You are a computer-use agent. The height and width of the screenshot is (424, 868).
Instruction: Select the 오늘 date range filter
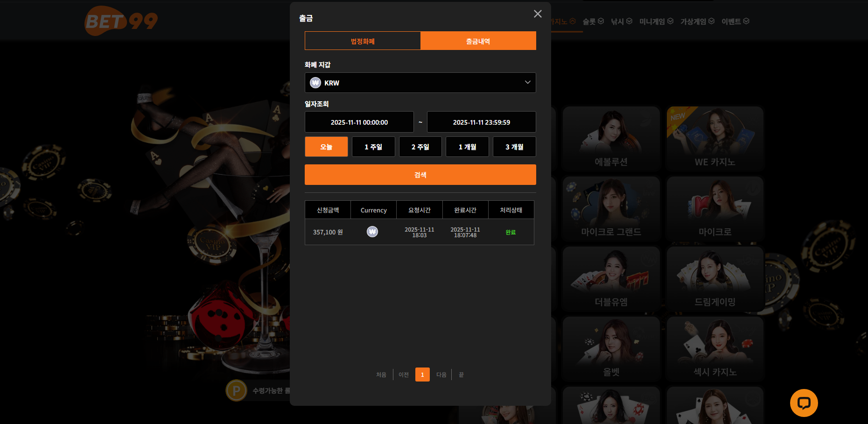tap(326, 147)
